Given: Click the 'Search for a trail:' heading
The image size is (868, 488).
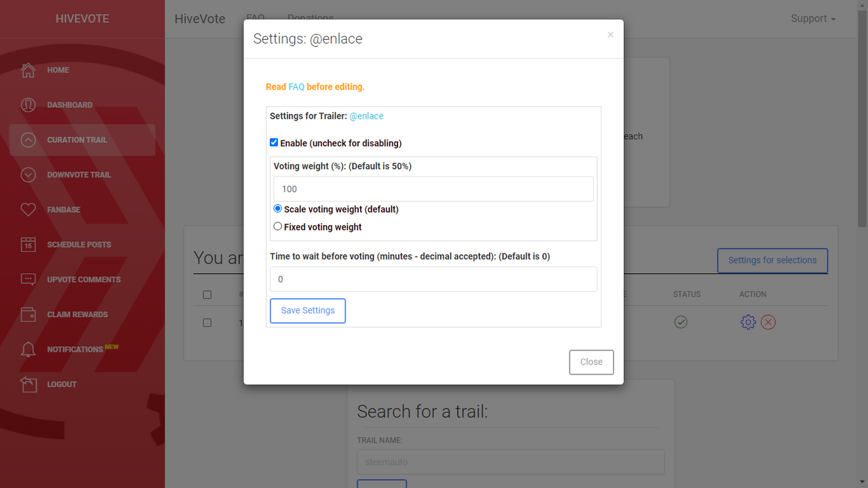Looking at the screenshot, I should (x=422, y=411).
